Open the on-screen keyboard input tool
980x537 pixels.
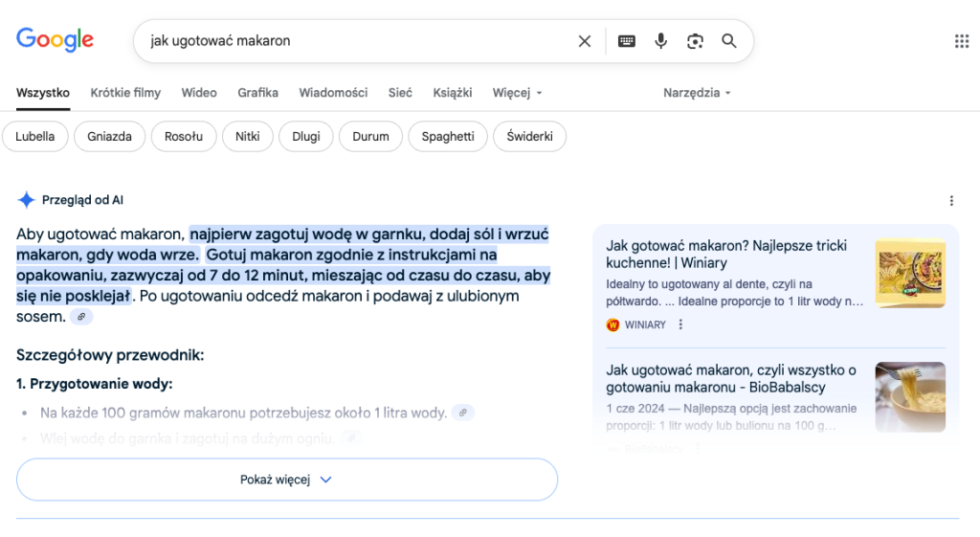pyautogui.click(x=626, y=41)
